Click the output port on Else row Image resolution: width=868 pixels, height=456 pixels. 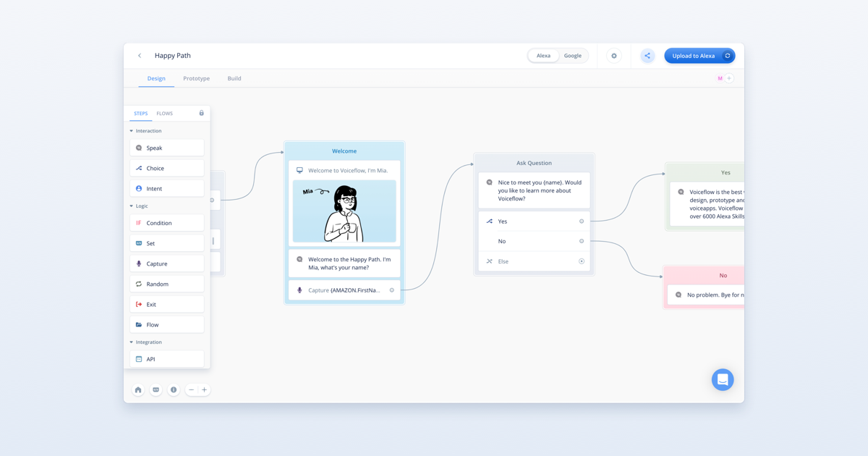point(582,261)
